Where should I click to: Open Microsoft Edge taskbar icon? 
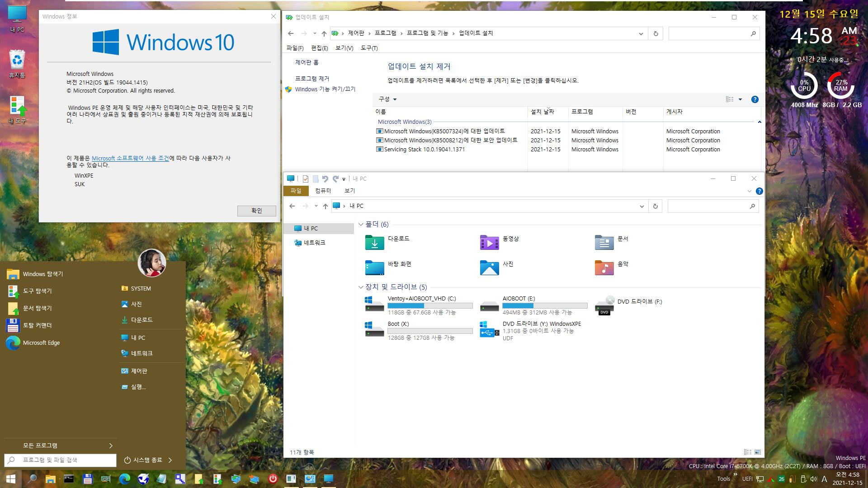click(x=124, y=479)
